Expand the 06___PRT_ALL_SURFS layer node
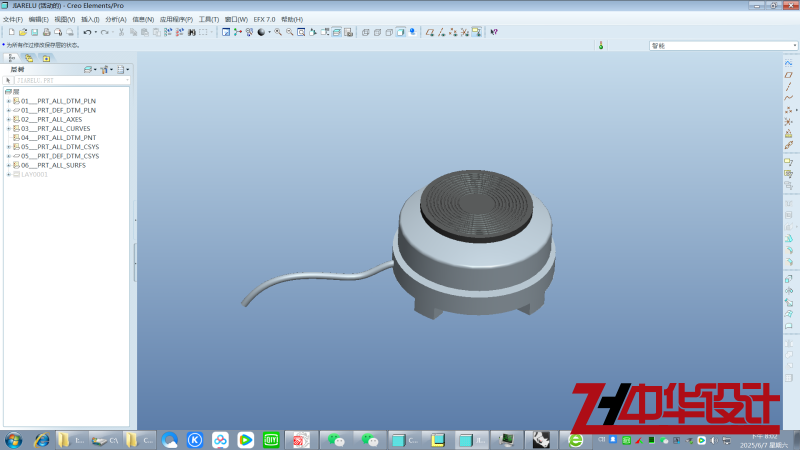Screen dimensions: 800x450 tap(8, 165)
